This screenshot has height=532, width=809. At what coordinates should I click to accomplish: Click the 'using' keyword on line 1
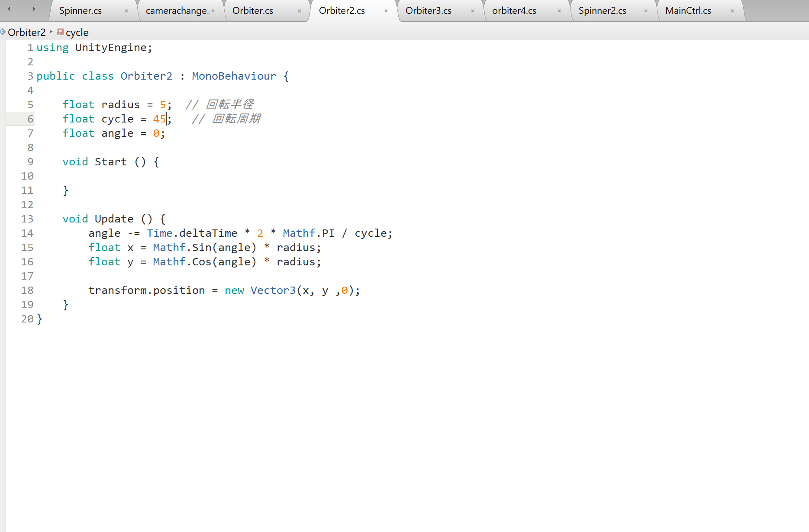point(52,48)
